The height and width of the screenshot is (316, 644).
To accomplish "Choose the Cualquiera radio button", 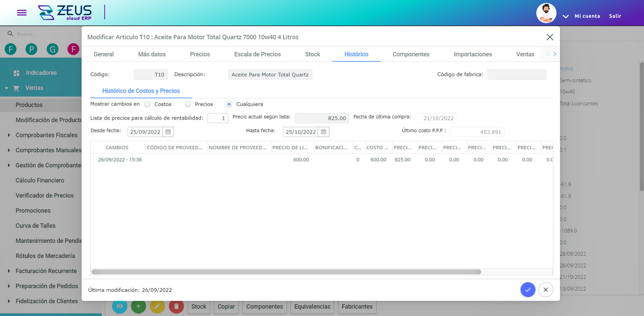I will pos(229,104).
